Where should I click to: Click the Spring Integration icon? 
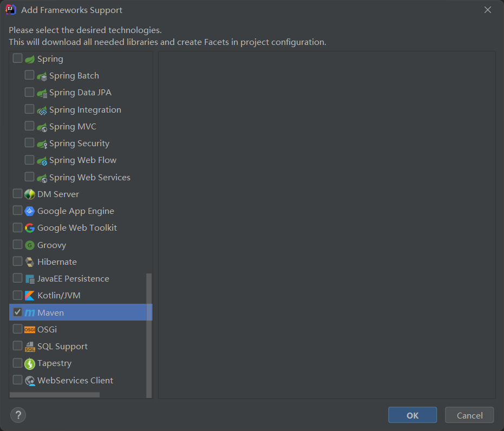[42, 110]
